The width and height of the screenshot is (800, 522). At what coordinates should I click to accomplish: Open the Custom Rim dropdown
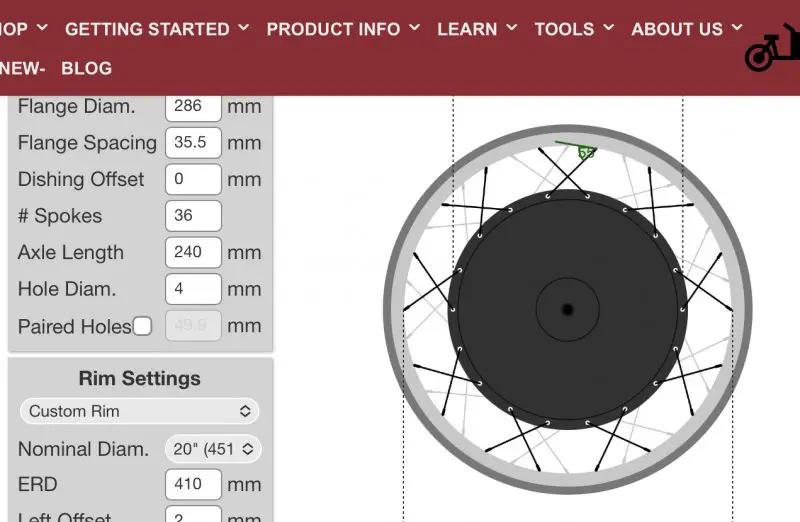139,411
